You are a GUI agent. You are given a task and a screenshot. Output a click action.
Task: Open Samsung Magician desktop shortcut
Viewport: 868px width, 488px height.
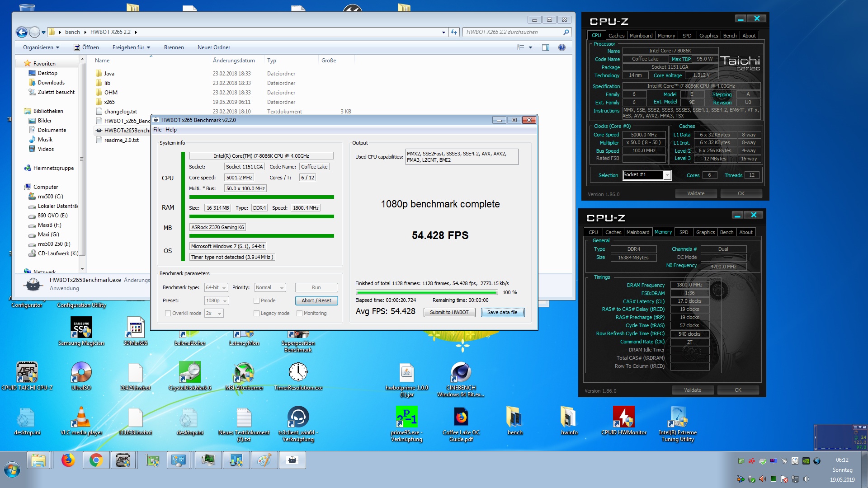(81, 332)
